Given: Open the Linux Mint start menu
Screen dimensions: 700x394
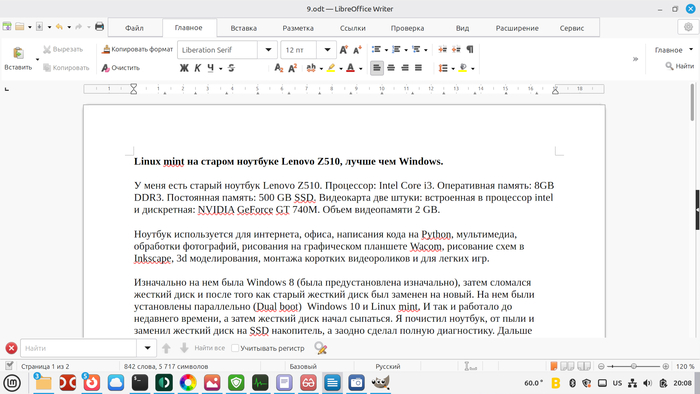Looking at the screenshot, I should [x=12, y=383].
